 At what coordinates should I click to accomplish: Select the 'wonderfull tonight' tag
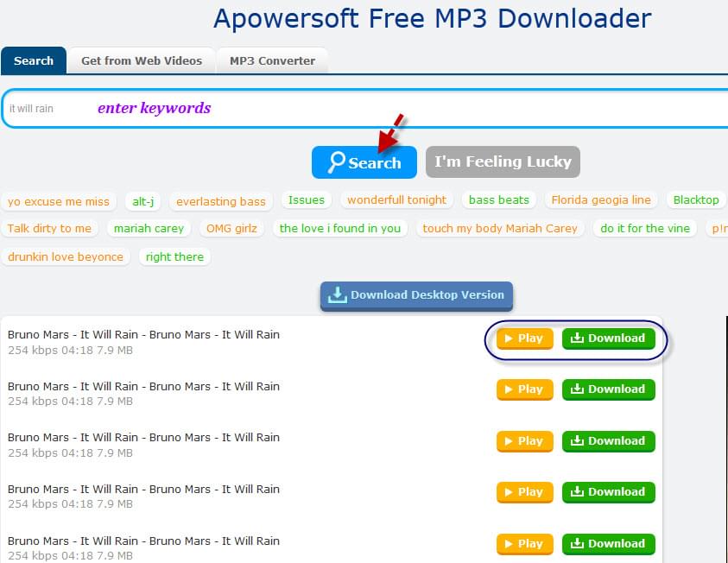tap(397, 200)
